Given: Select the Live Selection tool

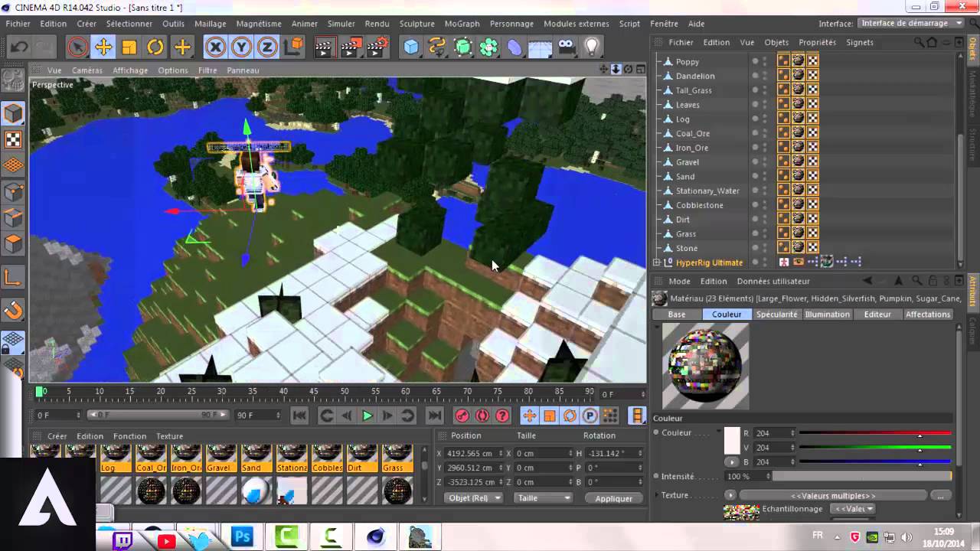Looking at the screenshot, I should [x=77, y=47].
